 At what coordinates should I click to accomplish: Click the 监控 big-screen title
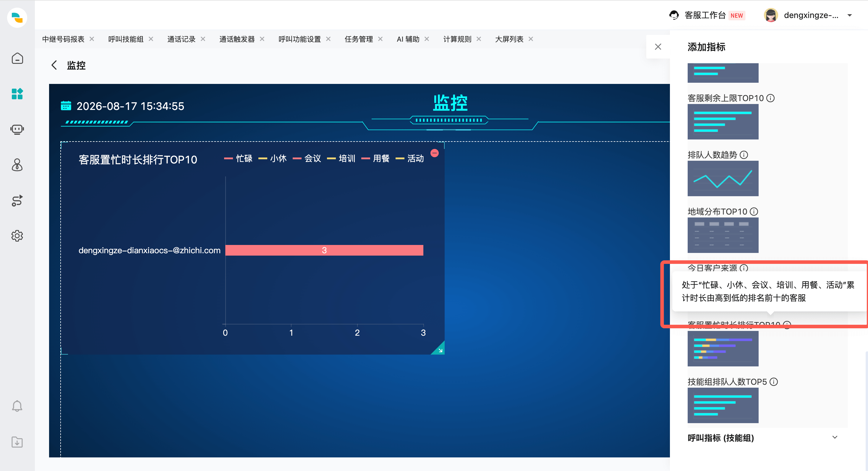[x=450, y=103]
